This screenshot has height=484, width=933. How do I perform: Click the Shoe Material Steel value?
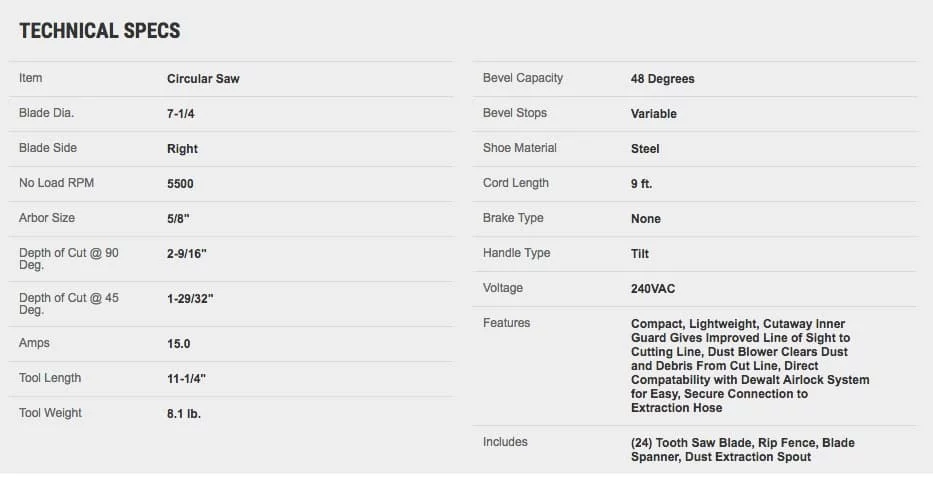coord(645,149)
